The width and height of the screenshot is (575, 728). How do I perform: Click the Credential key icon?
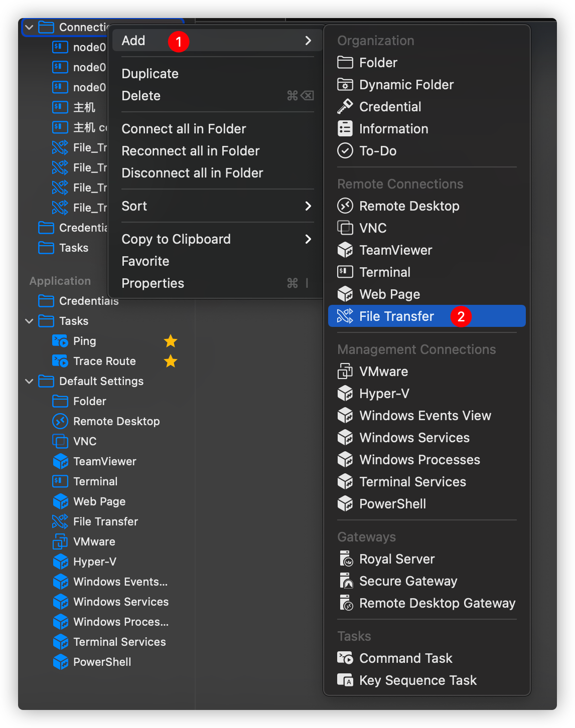click(345, 107)
